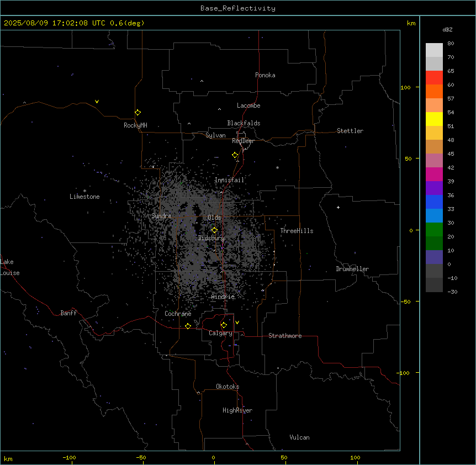
Task: Click yellow V marker northwest of RockyMH
Action: click(x=97, y=102)
